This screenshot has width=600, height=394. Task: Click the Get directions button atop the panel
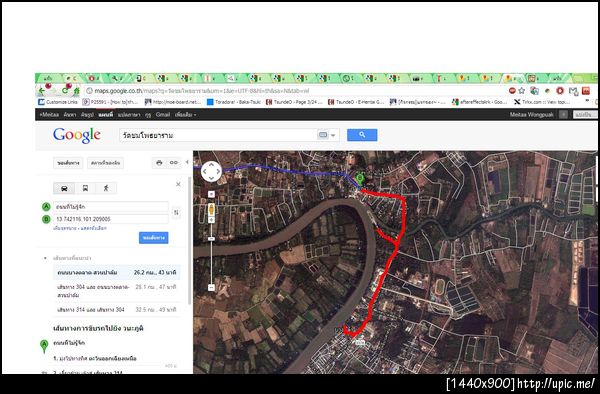[68, 163]
